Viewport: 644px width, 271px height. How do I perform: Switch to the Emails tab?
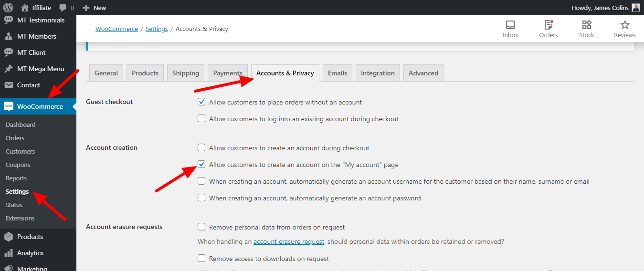coord(338,73)
